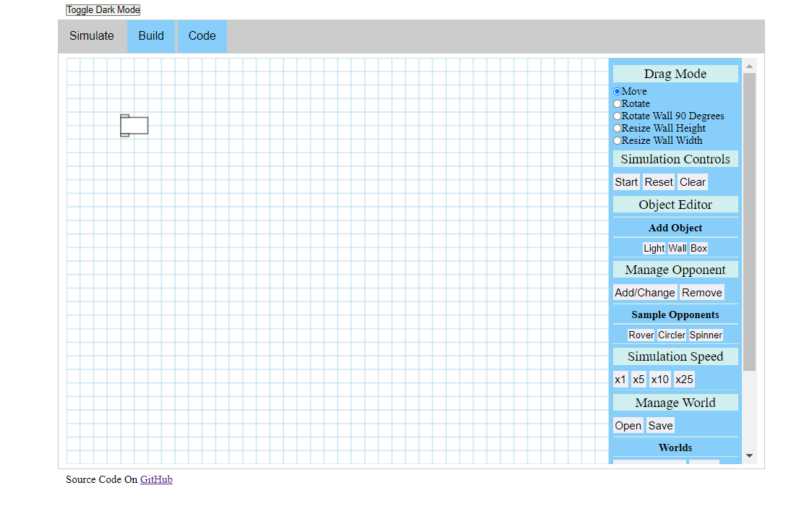
Task: Choose Resize Wall Width mode
Action: [617, 141]
